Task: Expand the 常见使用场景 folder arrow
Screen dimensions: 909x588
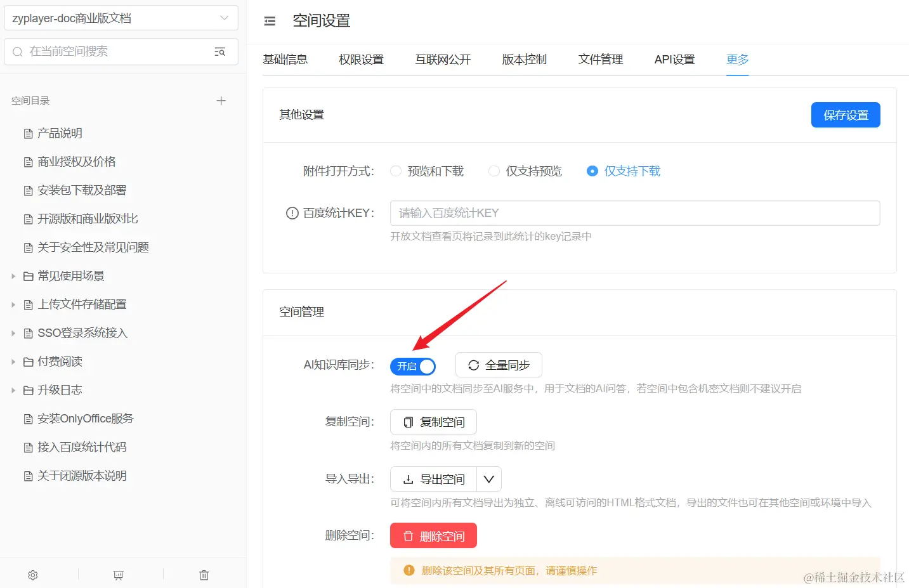Action: pos(13,276)
